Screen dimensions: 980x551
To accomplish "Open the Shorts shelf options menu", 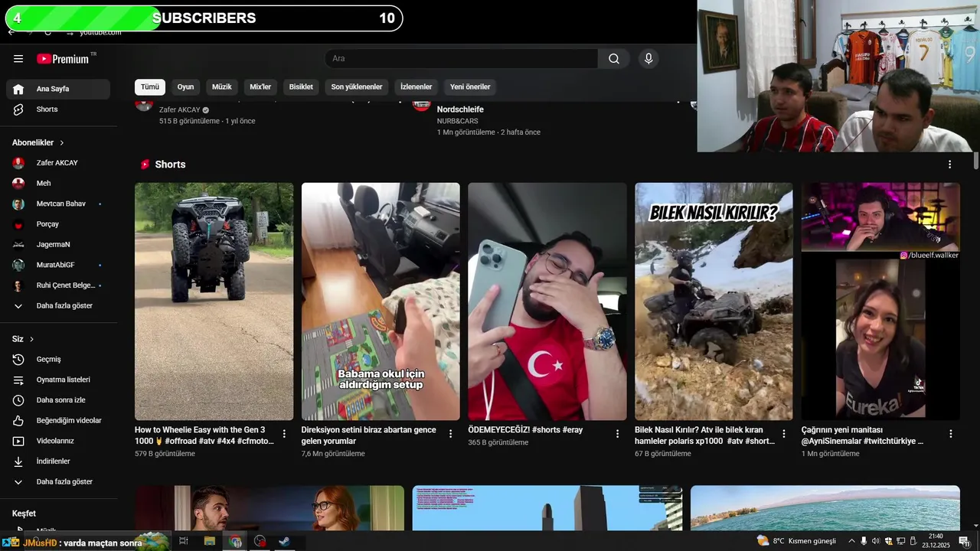I will [x=949, y=165].
